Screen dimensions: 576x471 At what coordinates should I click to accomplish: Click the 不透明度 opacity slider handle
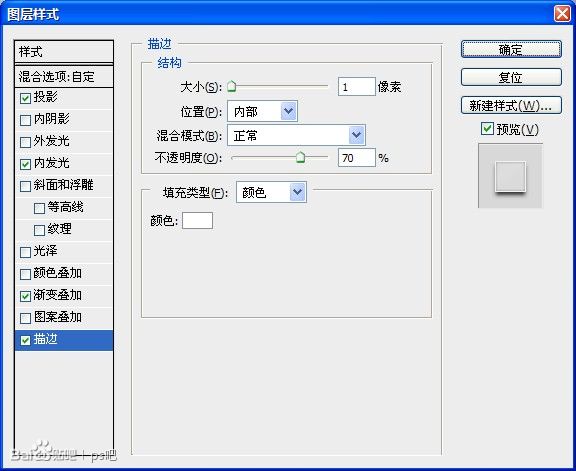tap(300, 157)
